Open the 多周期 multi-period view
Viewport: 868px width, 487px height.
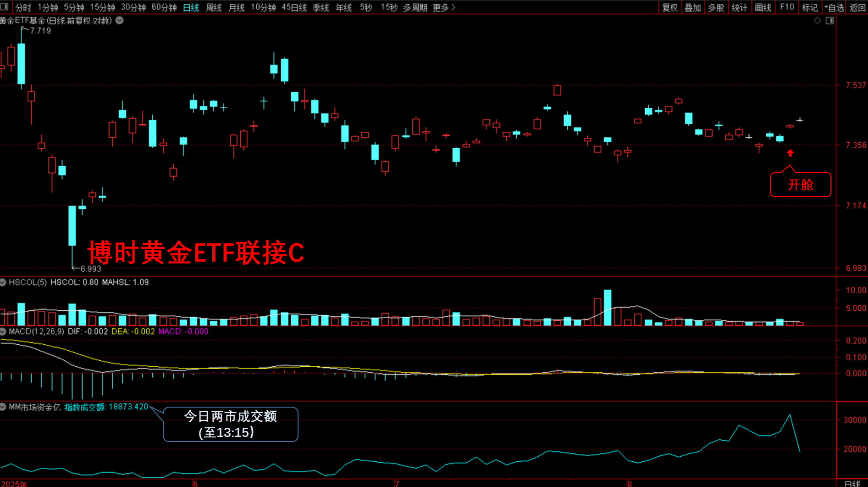click(x=415, y=7)
